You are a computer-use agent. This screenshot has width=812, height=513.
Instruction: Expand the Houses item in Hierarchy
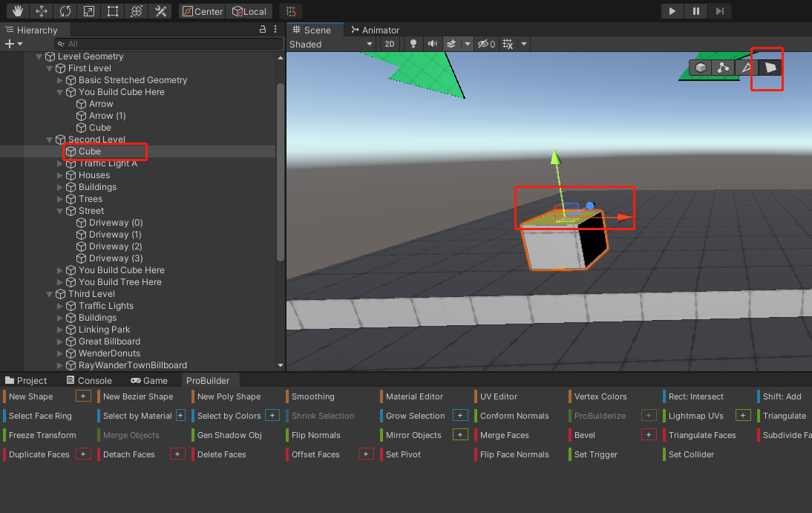point(59,174)
